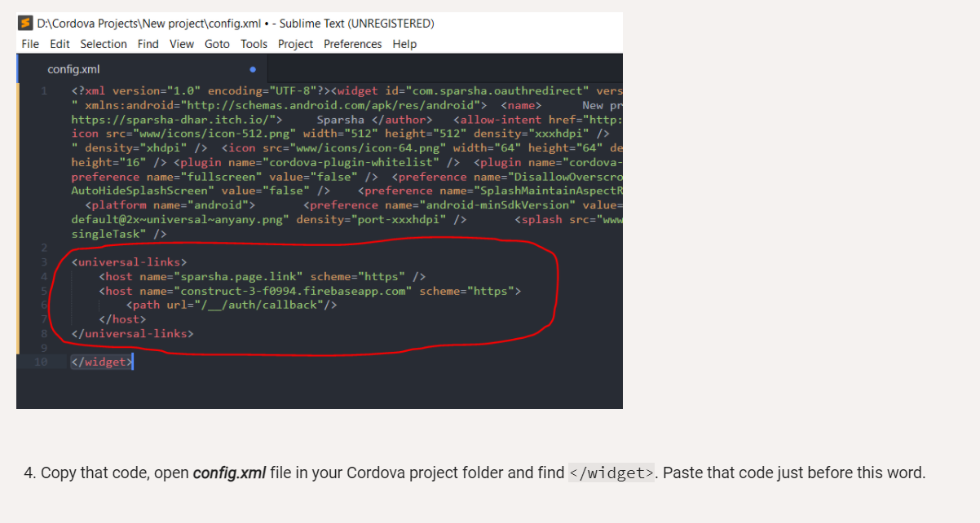Open the Preferences menu
Viewport: 980px width, 523px height.
pyautogui.click(x=352, y=44)
